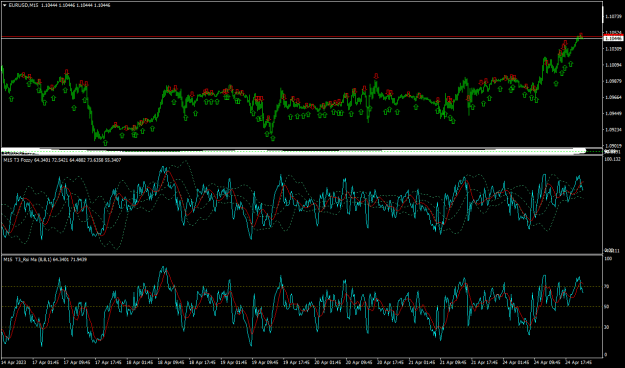Click the current price tag 1.10446

coord(613,38)
